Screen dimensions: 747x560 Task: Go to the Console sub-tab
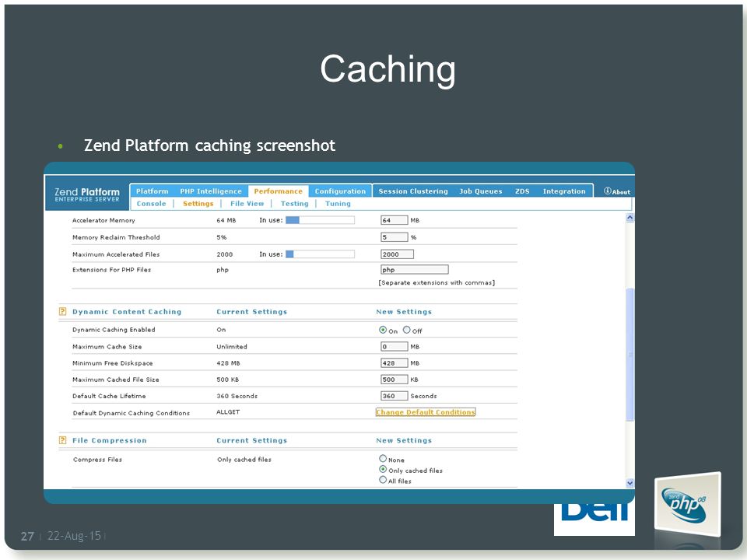(x=151, y=203)
